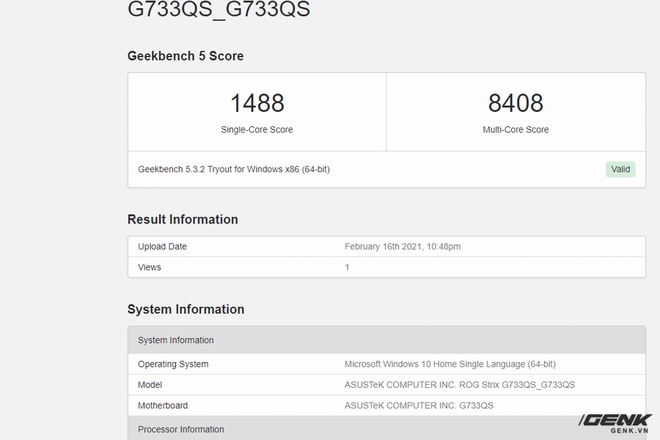Screen dimensions: 660x440
Task: Click the G733QS_G733QS page title
Action: point(218,9)
